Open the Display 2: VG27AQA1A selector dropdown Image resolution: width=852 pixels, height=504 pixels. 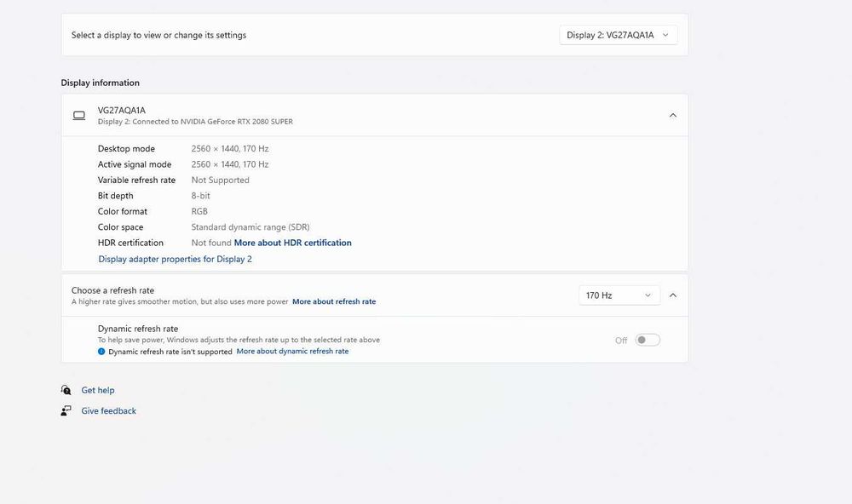click(x=619, y=35)
